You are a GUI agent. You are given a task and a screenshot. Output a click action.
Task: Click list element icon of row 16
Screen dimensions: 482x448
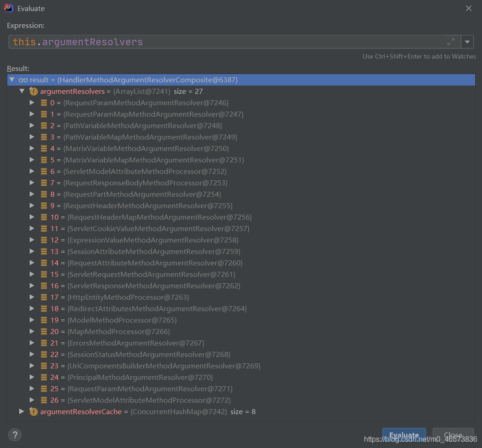pos(44,286)
